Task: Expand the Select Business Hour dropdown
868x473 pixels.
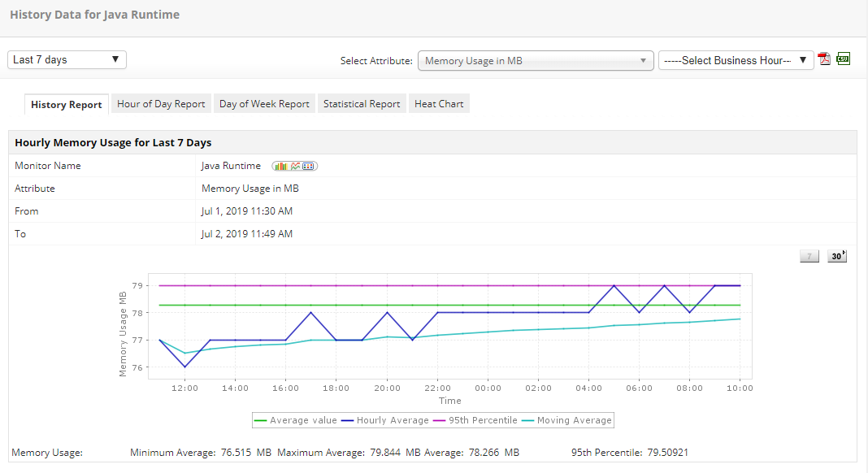Action: tap(736, 60)
